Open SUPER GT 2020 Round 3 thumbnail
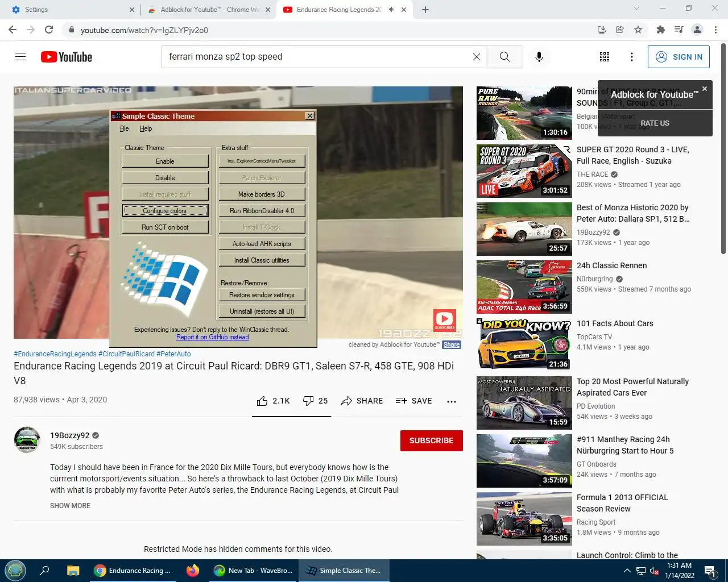This screenshot has height=582, width=728. [524, 170]
